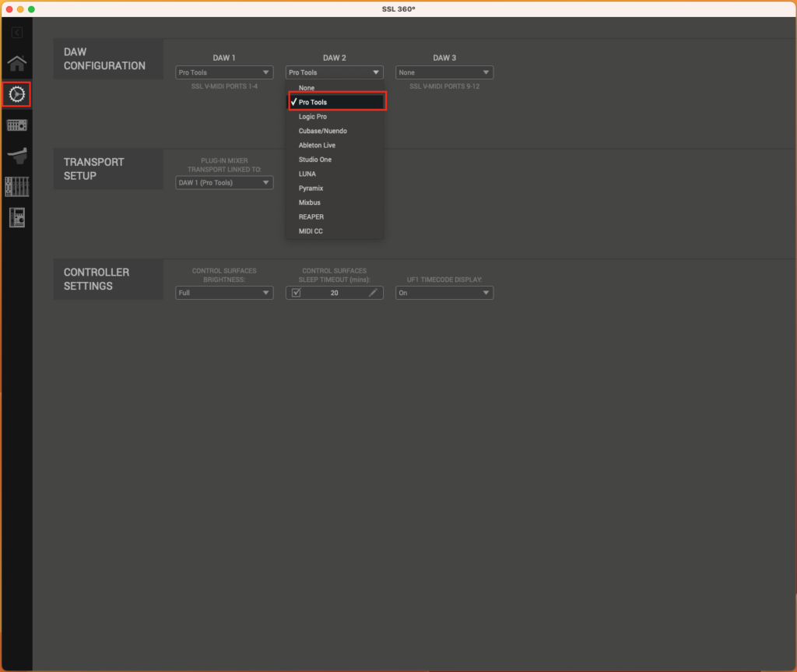797x672 pixels.
Task: Open the Control Setup gear page
Action: point(17,94)
